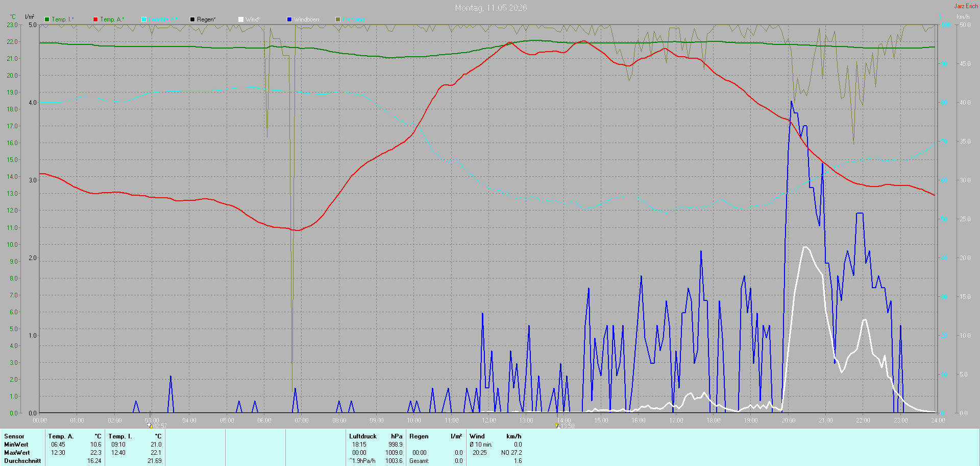Click "18:00" on the time axis
Image resolution: width=980 pixels, height=466 pixels.
(x=714, y=421)
